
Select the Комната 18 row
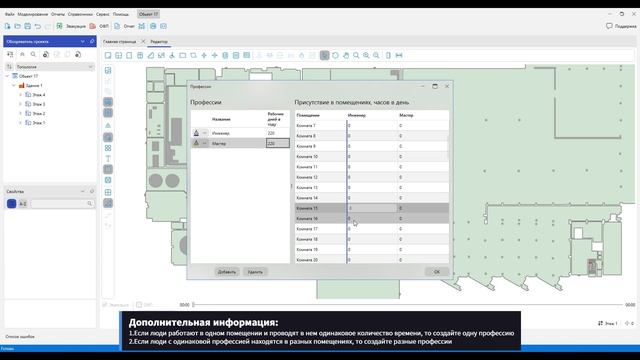click(x=372, y=239)
